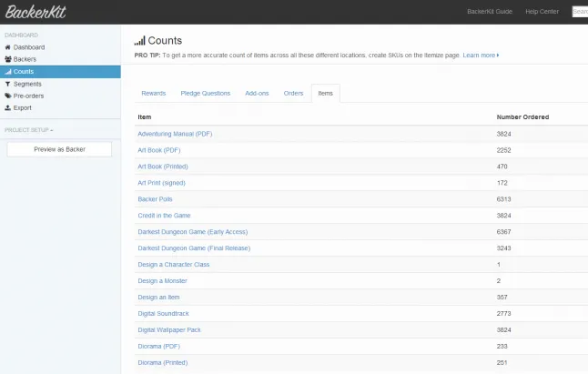Open Diorama (Printed) item
Viewport: 588px width, 374px height.
(163, 362)
